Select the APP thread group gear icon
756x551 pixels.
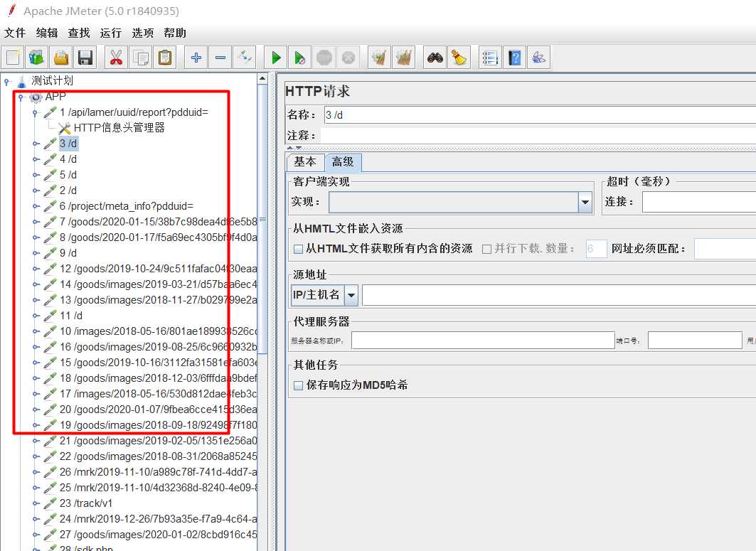[x=36, y=97]
